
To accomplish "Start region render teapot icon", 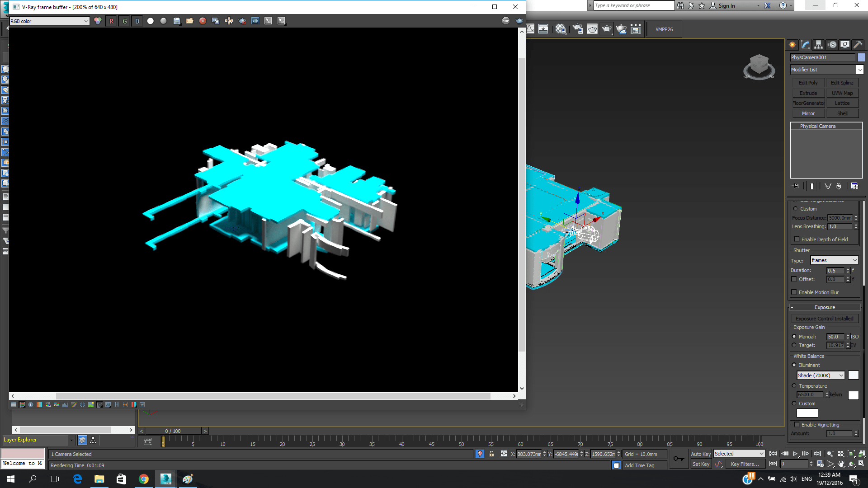I will [242, 21].
